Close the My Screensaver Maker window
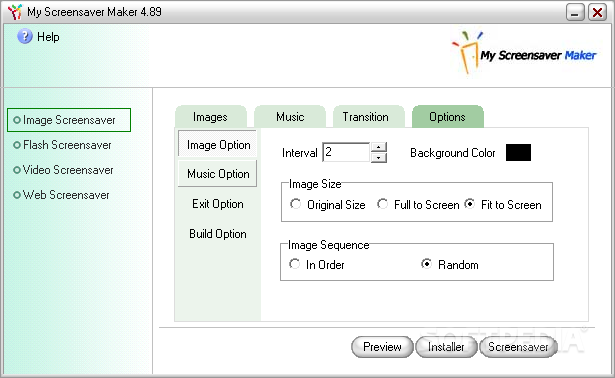This screenshot has width=615, height=378. coord(597,12)
